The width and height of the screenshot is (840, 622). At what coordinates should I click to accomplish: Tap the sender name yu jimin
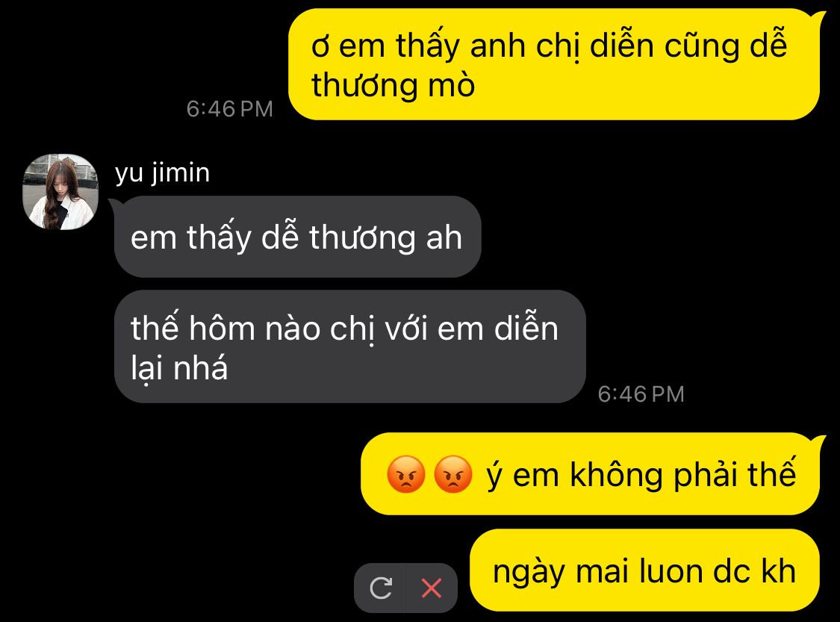click(x=162, y=172)
